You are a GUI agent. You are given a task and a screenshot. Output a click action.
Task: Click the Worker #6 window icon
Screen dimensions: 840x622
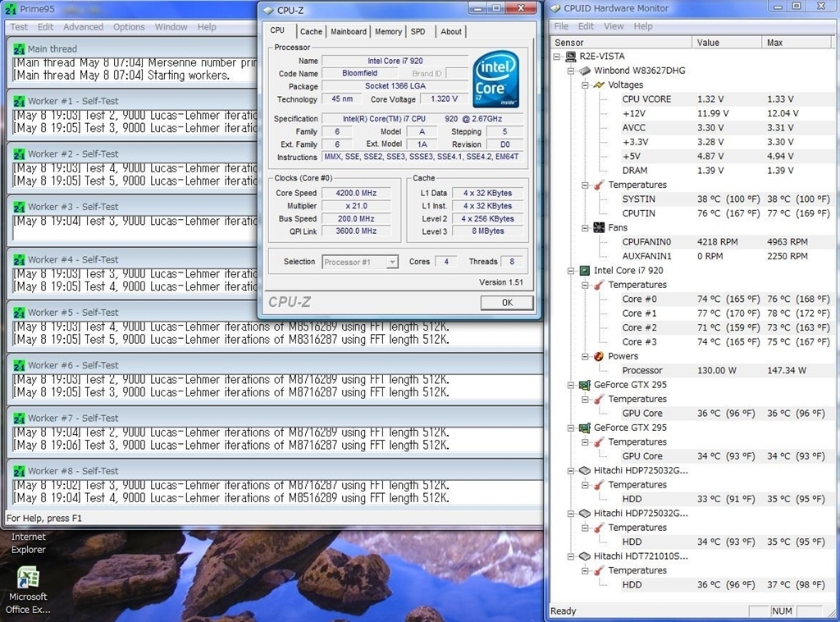pyautogui.click(x=20, y=366)
